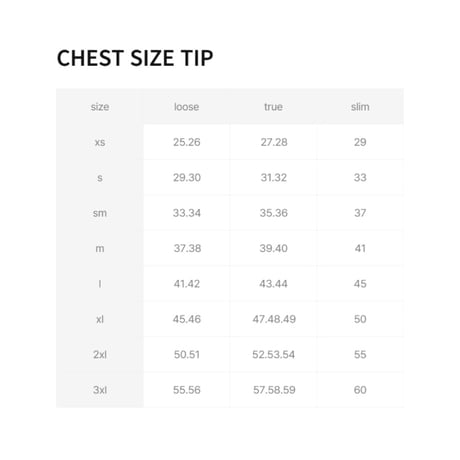The image size is (460, 460).
Task: Click the 25.26 loose value
Action: [187, 142]
